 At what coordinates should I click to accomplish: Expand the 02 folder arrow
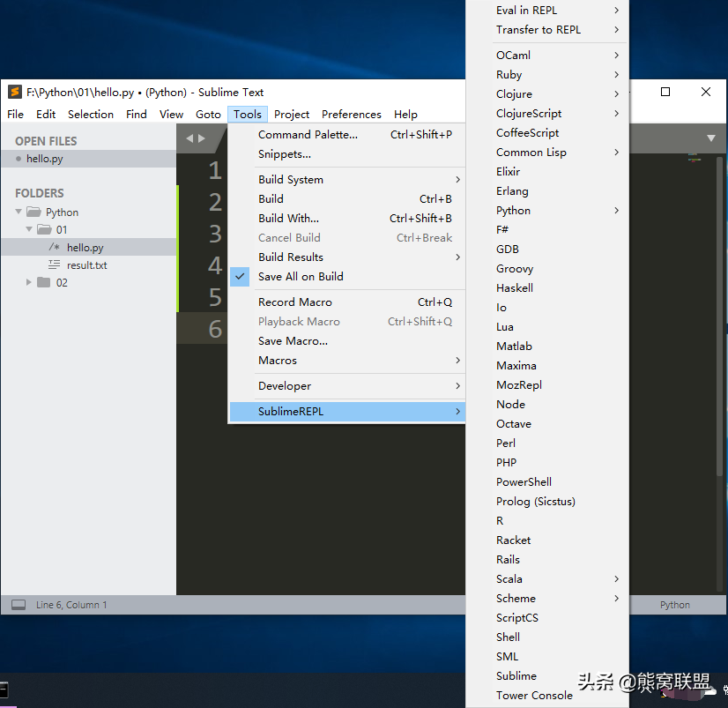[29, 282]
